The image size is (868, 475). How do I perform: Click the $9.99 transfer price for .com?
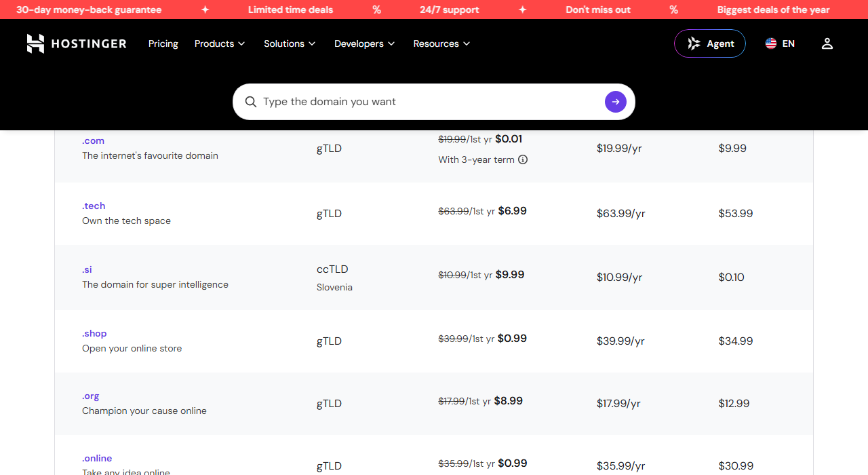(x=732, y=148)
